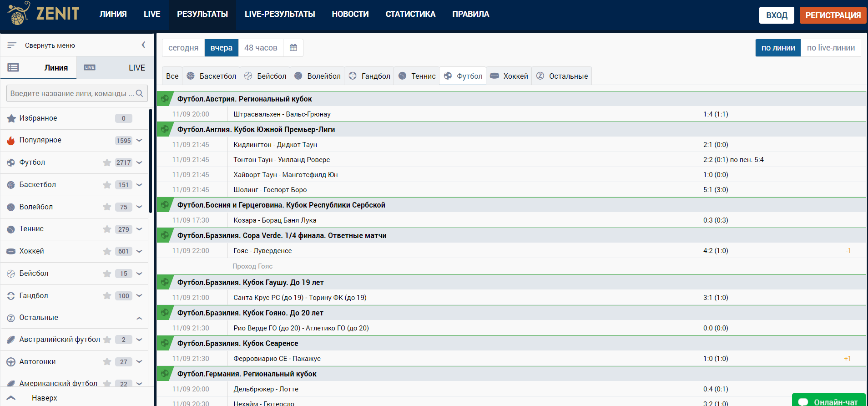Click the search magnifier icon
Screen dimensions: 868x406
(x=140, y=93)
